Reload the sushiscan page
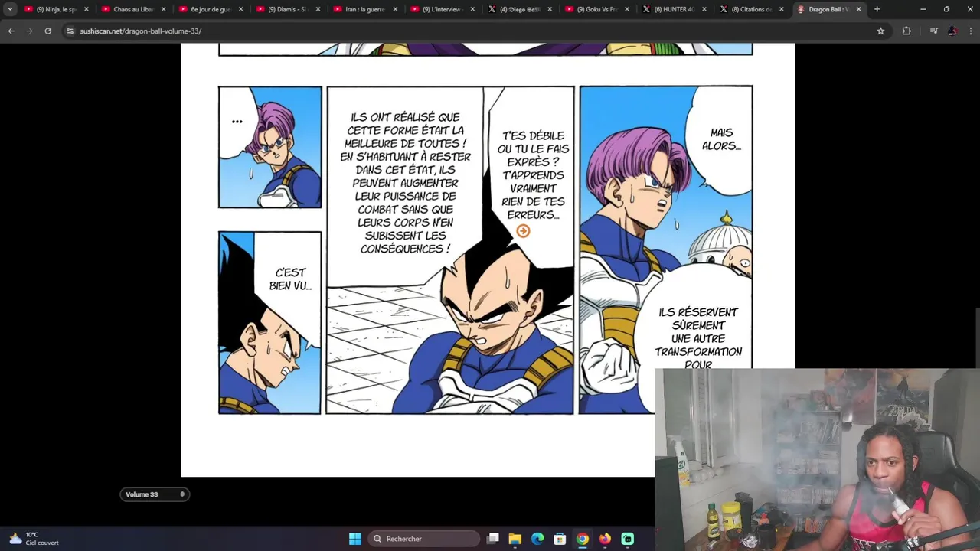 (47, 31)
